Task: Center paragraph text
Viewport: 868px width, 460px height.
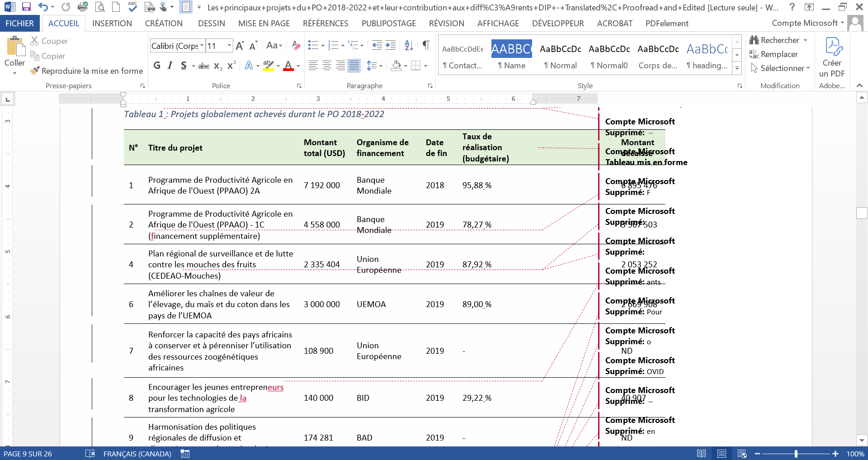Action: (326, 66)
